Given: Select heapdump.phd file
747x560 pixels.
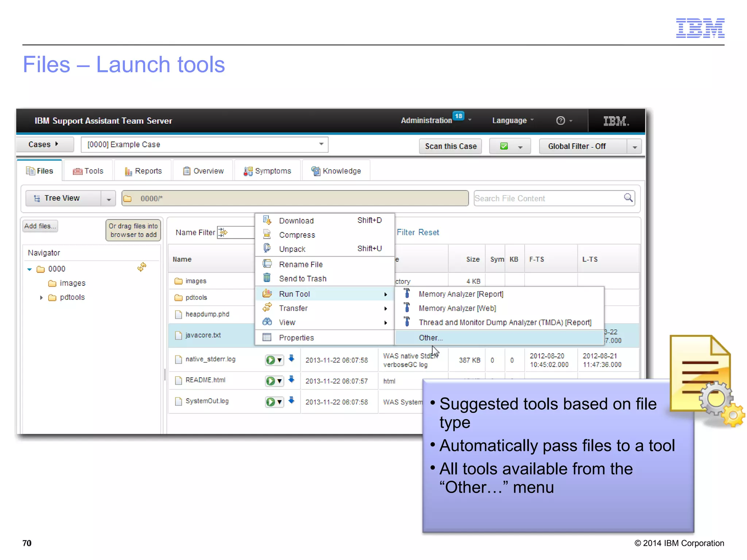Looking at the screenshot, I should coord(207,314).
